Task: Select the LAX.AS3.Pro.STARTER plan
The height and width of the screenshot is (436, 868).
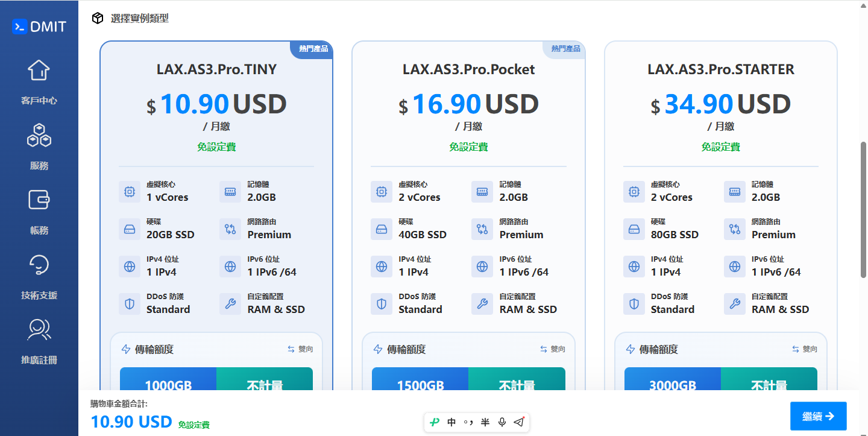Action: (721, 69)
